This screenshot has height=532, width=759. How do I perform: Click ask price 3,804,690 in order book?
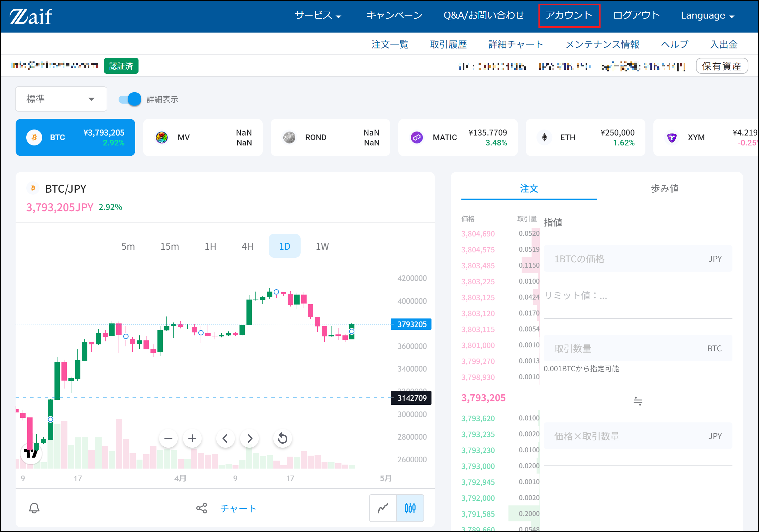pos(478,234)
